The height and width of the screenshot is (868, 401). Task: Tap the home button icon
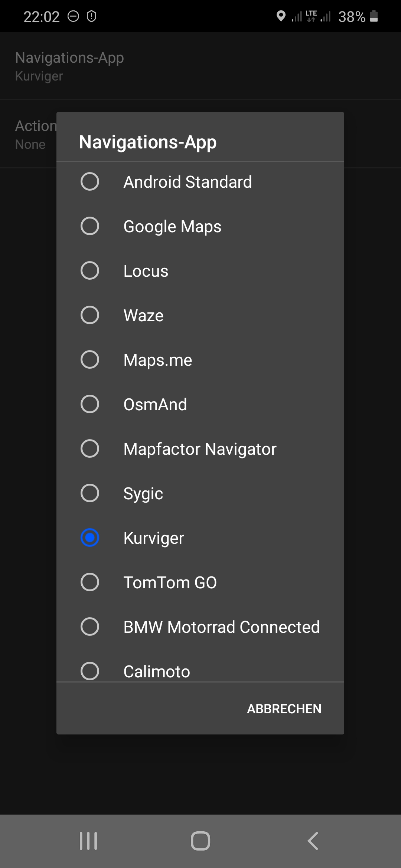(x=200, y=841)
